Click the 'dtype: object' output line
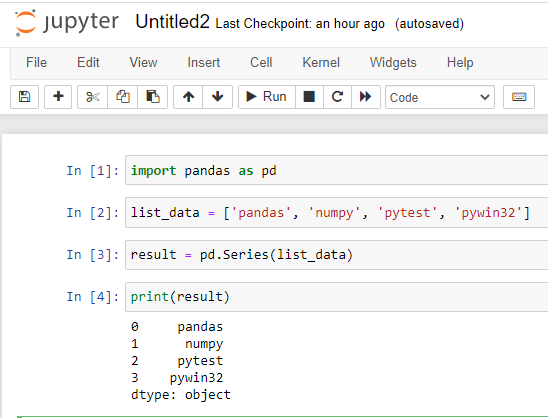This screenshot has height=418, width=548. pyautogui.click(x=181, y=395)
